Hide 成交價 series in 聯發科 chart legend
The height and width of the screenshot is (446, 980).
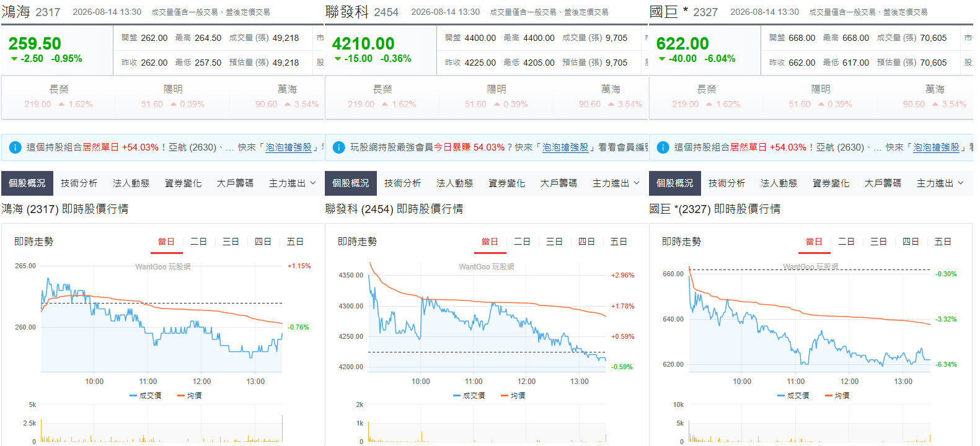469,395
